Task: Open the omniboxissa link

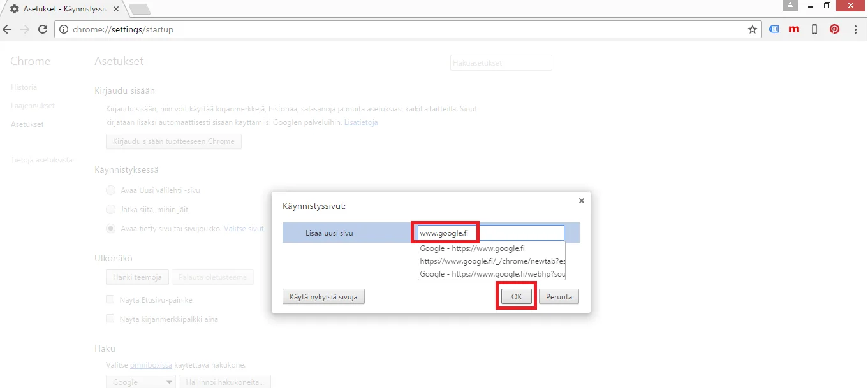Action: click(151, 365)
